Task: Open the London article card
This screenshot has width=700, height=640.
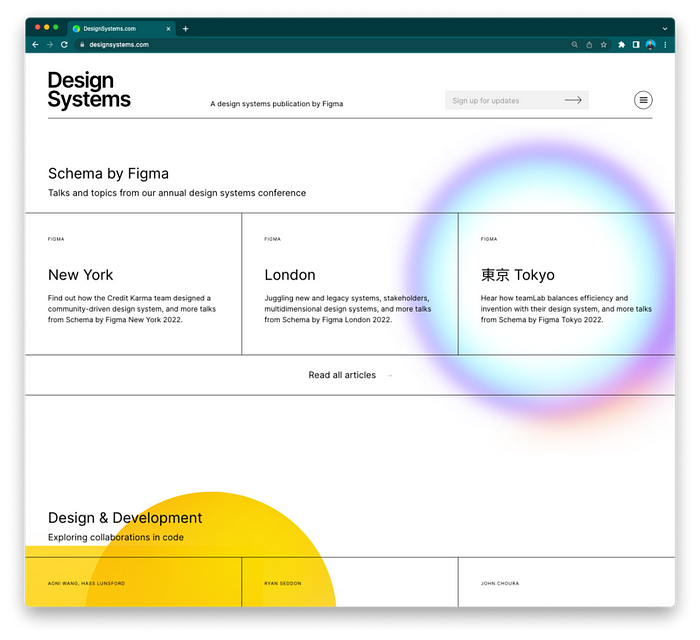Action: [x=350, y=284]
